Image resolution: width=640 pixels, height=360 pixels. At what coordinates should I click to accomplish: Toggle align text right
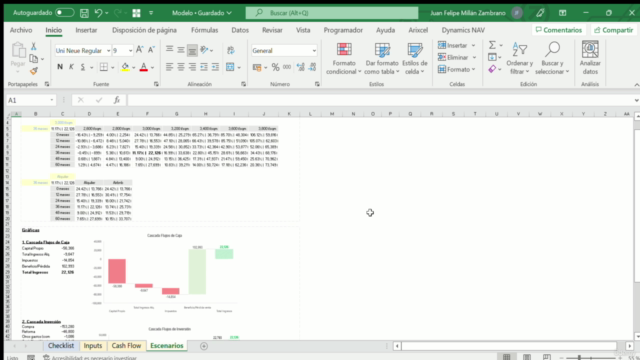(192, 67)
